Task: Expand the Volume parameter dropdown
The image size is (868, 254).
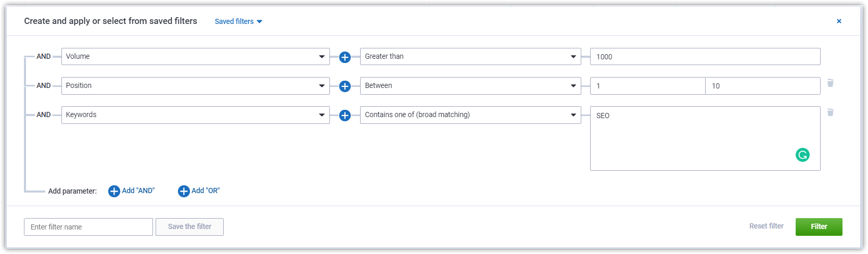Action: click(x=196, y=57)
